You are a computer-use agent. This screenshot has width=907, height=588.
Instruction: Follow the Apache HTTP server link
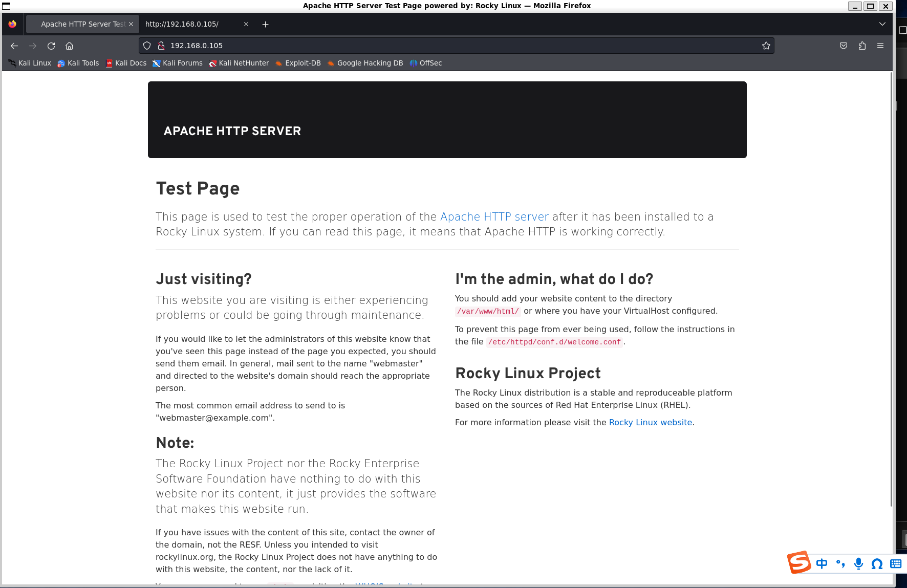(x=494, y=217)
